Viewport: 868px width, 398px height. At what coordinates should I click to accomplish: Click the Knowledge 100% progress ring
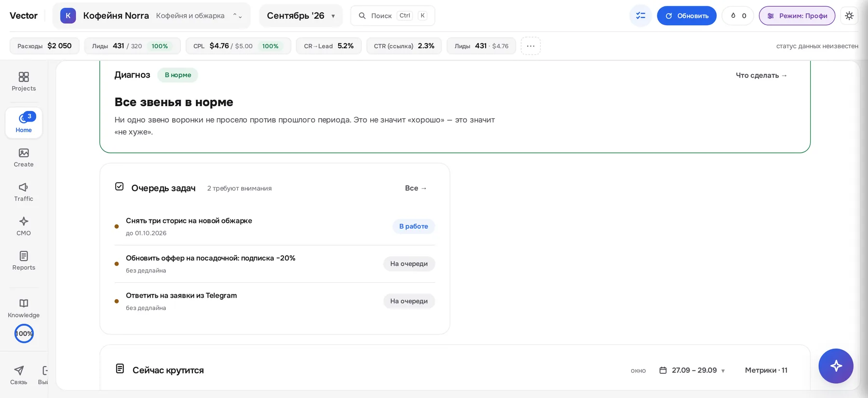point(24,334)
